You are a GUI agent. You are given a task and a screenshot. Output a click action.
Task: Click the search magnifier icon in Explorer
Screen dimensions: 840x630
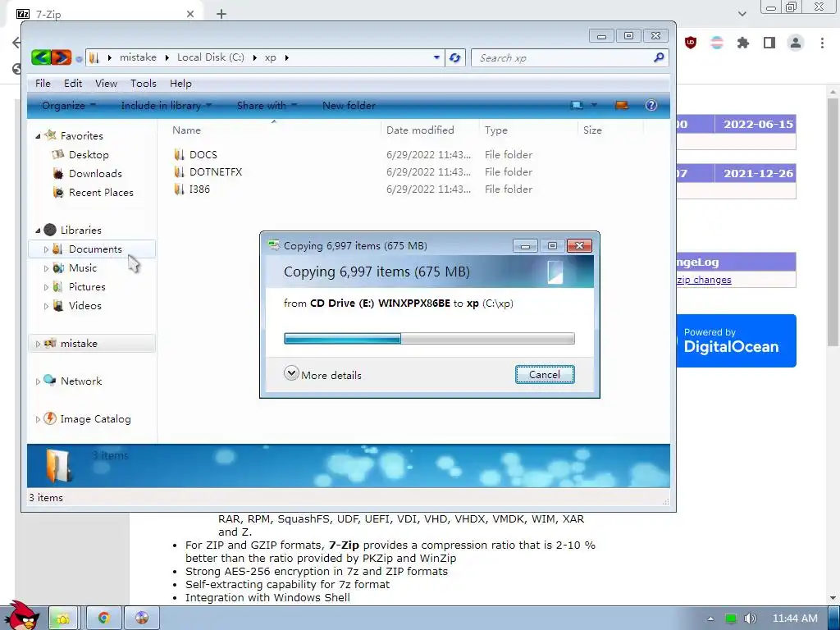click(659, 57)
